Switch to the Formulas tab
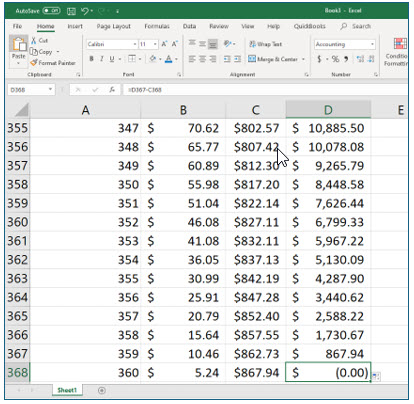This screenshot has height=404, width=414. pos(157,26)
